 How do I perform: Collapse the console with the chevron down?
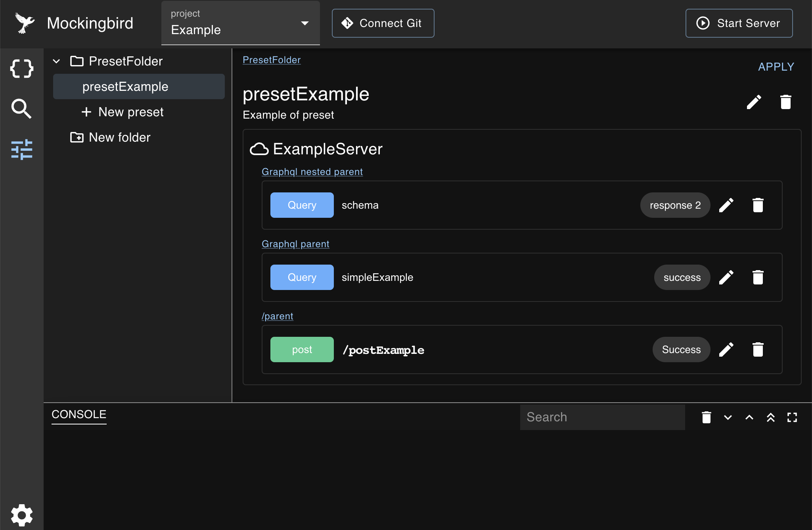[729, 417]
